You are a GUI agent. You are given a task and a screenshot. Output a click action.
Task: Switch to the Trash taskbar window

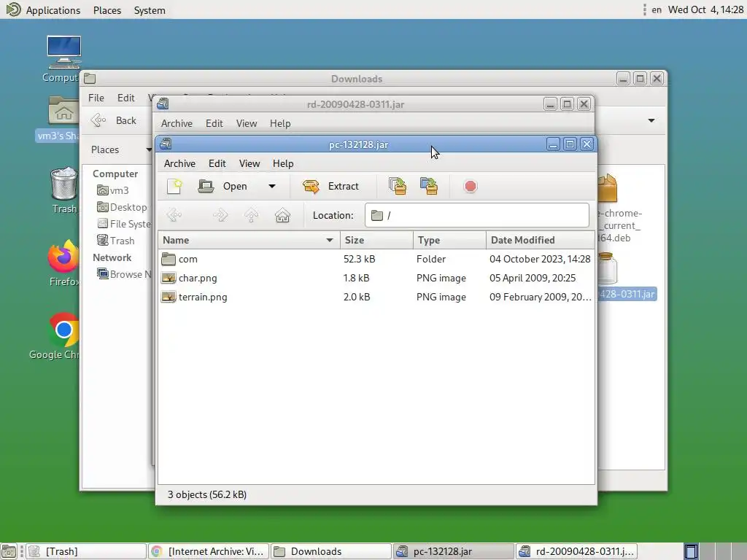click(x=86, y=551)
